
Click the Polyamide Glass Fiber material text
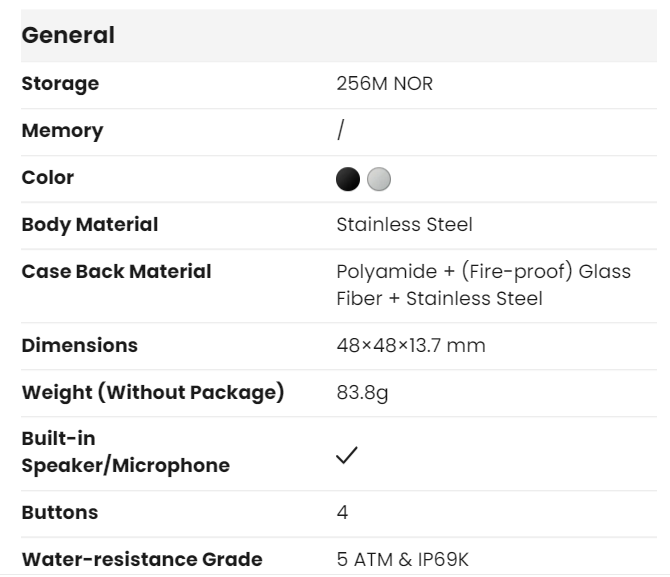484,285
